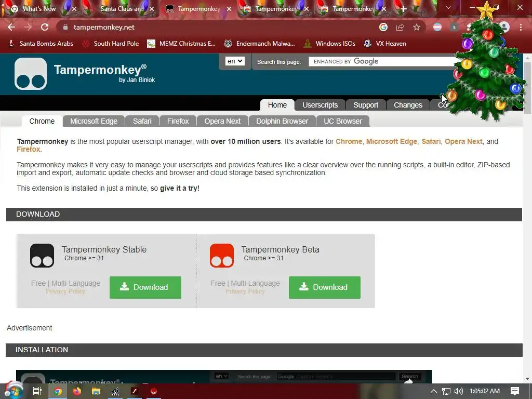
Task: Select the Microsoft Edge tab
Action: tap(94, 121)
